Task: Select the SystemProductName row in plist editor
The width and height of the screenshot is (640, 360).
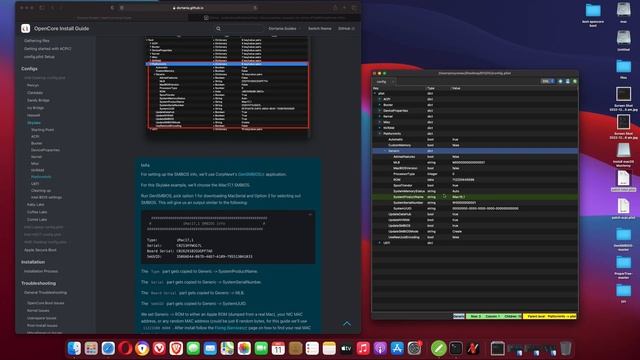Action: (x=475, y=197)
